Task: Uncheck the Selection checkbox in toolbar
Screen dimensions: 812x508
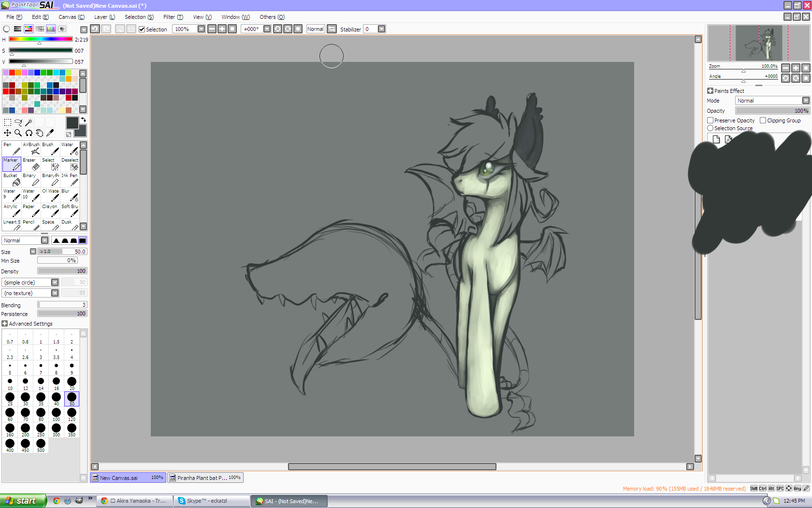Action: click(x=142, y=30)
